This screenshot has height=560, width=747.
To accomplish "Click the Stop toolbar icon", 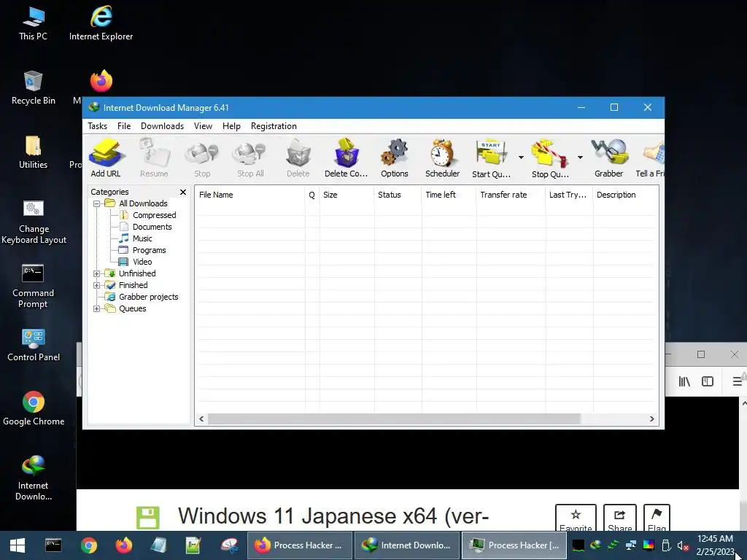I will click(202, 158).
